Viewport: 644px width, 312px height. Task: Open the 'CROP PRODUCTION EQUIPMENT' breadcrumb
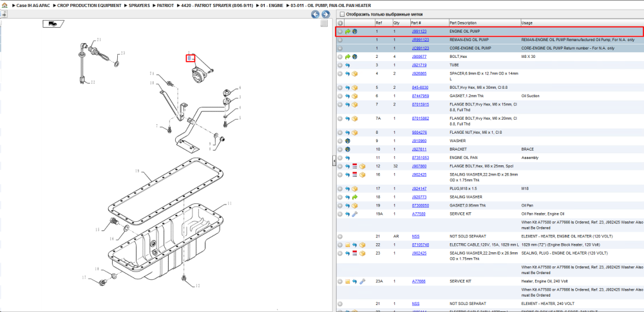pyautogui.click(x=90, y=6)
